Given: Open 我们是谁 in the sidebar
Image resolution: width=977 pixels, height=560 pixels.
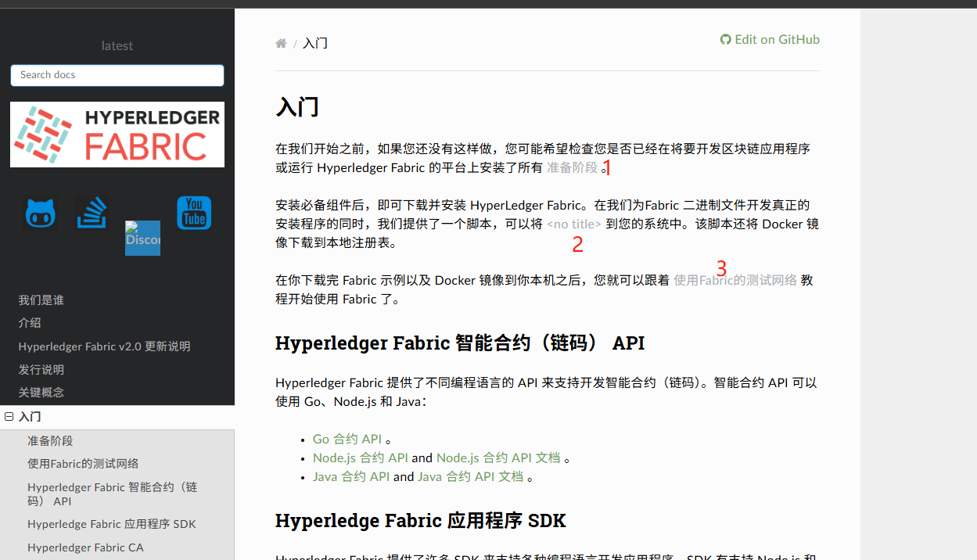Looking at the screenshot, I should point(41,300).
